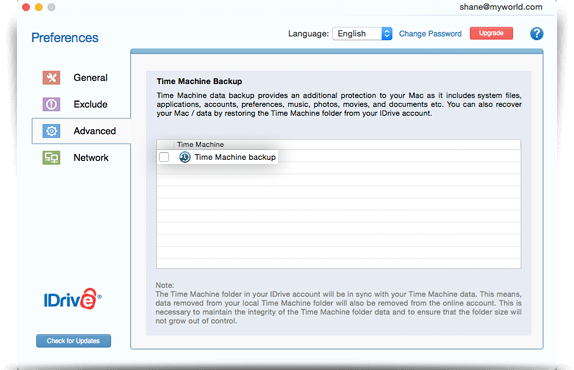574x370 pixels.
Task: Select the Advanced tab label
Action: click(x=94, y=131)
